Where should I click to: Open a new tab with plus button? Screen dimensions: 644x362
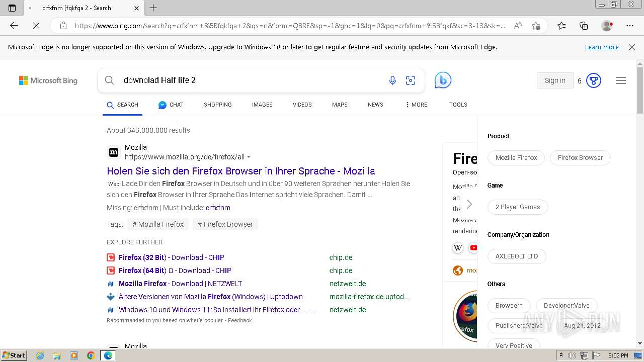[x=153, y=8]
